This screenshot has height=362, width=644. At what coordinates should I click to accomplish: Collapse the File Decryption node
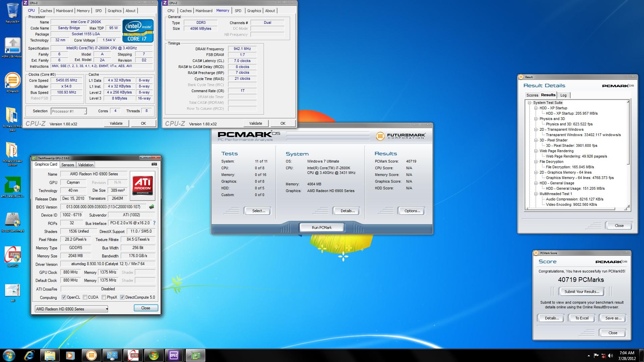pyautogui.click(x=536, y=162)
